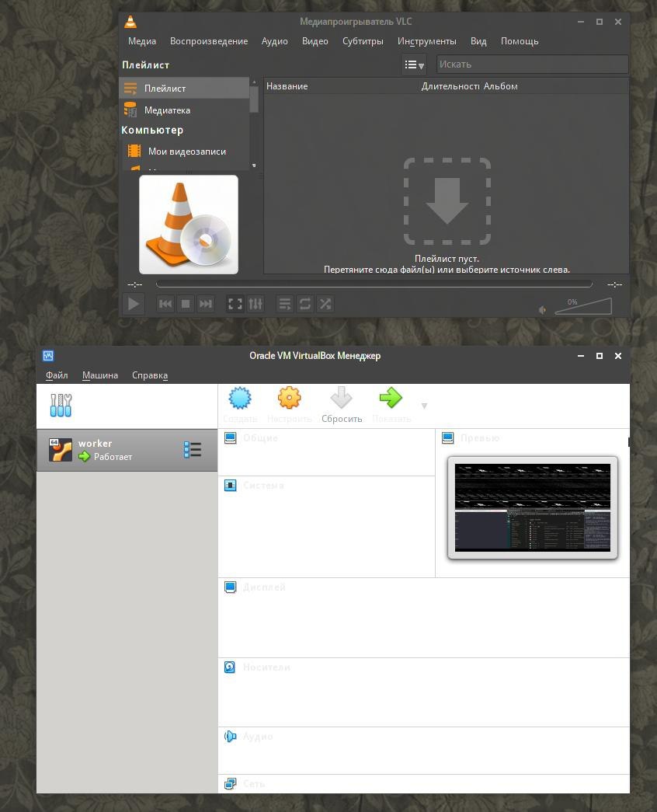Select Медиатека in VLC sidebar
657x812 pixels.
tap(184, 110)
